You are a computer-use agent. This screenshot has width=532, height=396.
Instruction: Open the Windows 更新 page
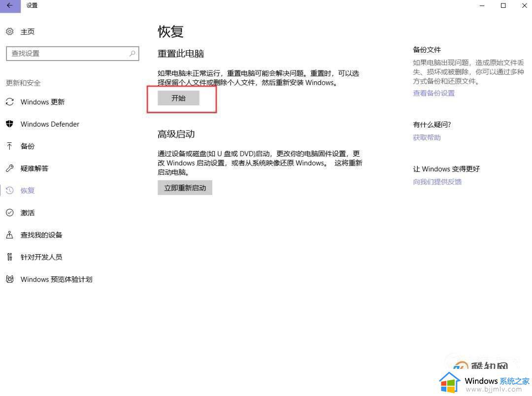coord(42,102)
